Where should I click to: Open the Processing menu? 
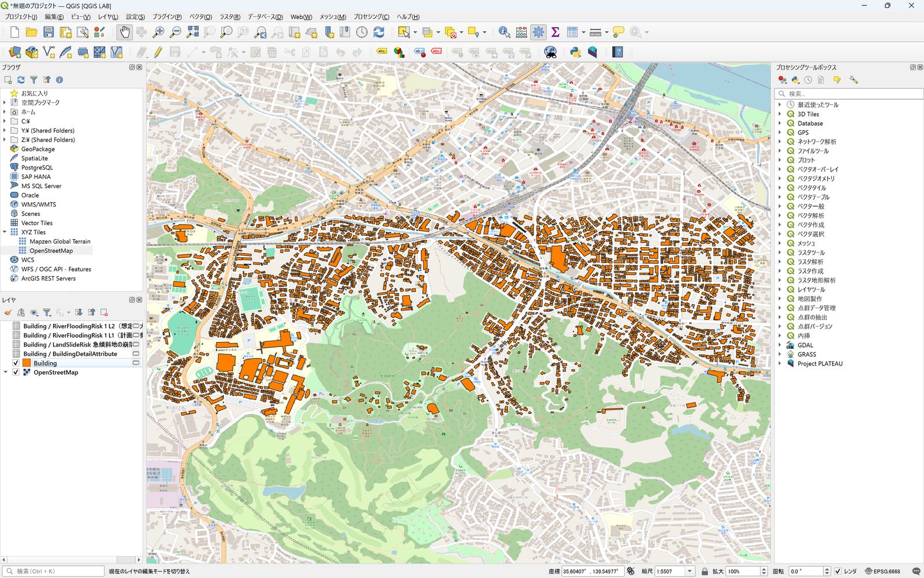click(x=371, y=17)
